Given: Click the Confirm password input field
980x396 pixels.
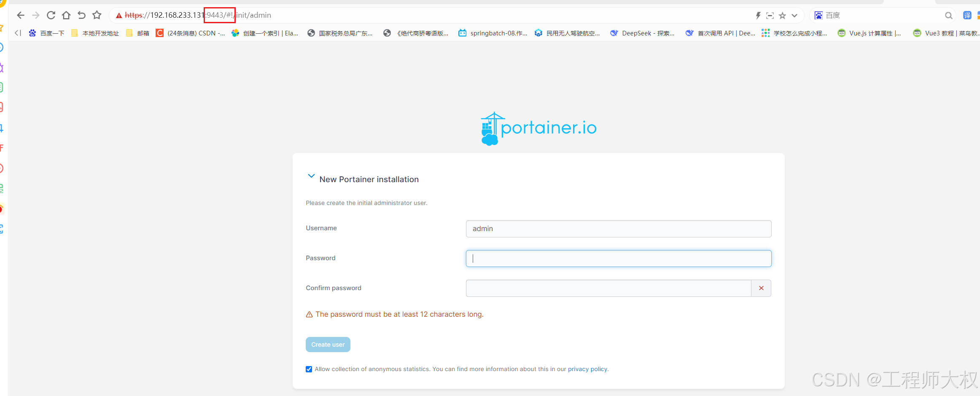Looking at the screenshot, I should point(608,288).
